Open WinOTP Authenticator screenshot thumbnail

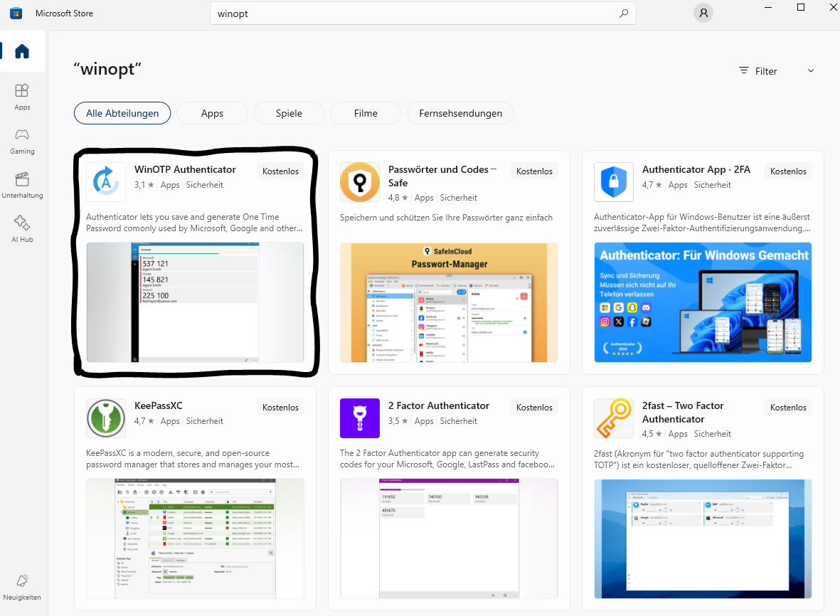pos(195,302)
